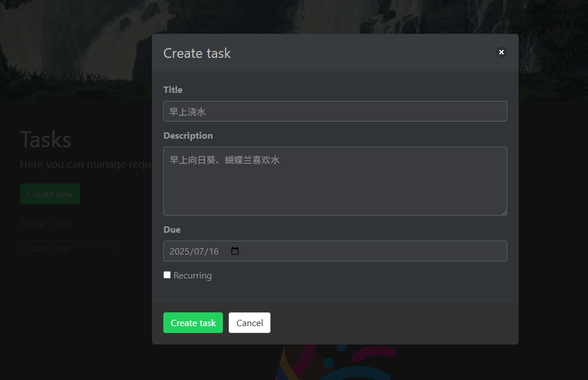Close the Create task dialog with X

click(501, 52)
